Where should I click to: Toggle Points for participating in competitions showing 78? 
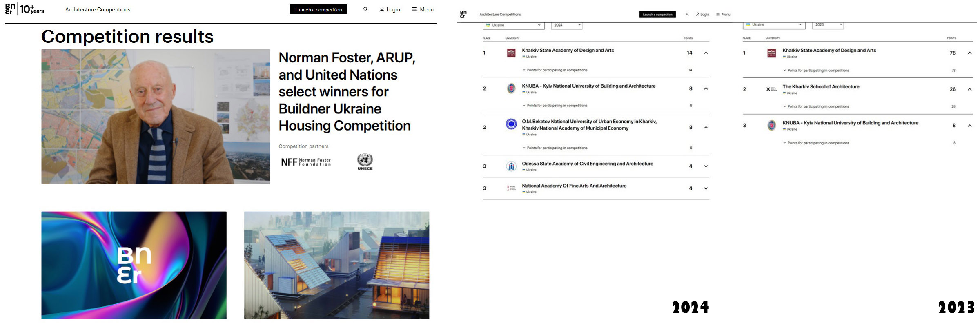(x=816, y=70)
